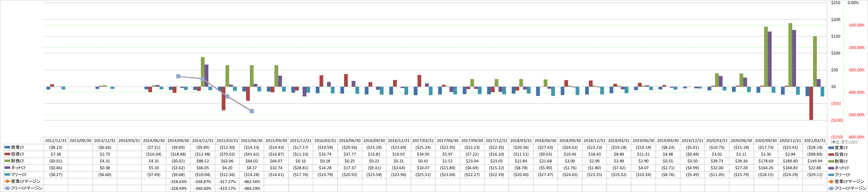Click the 0.00% secondary axis label
The image size is (868, 192).
tap(853, 3)
